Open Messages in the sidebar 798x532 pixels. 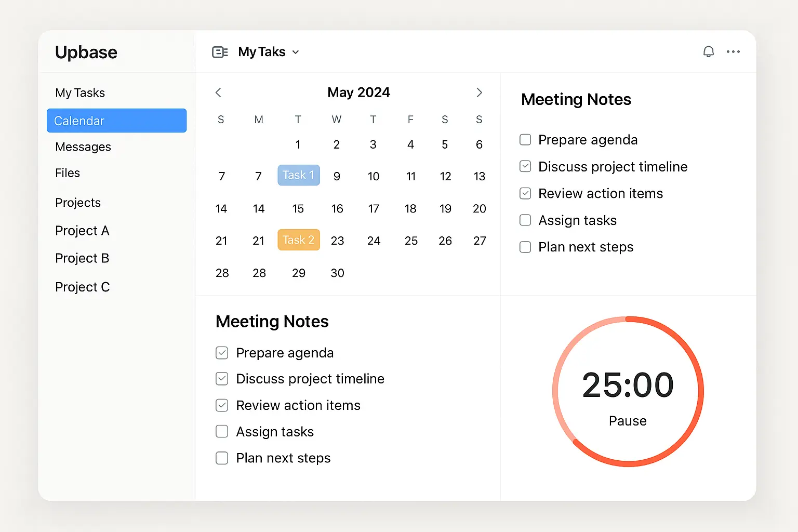(83, 147)
